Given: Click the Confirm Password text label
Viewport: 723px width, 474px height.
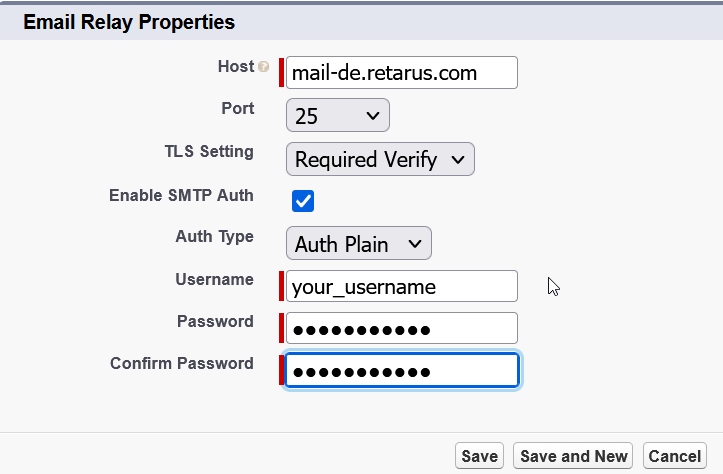Looking at the screenshot, I should (x=181, y=364).
